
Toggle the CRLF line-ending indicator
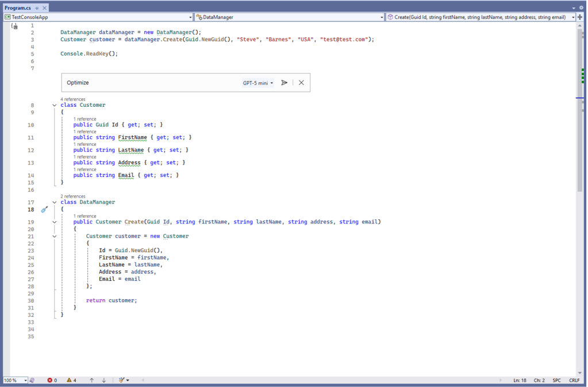pos(574,380)
